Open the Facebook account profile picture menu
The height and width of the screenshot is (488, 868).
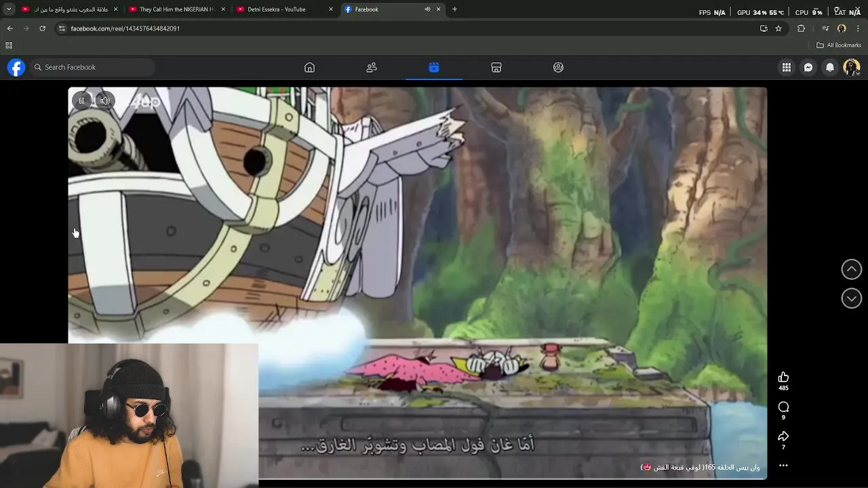click(852, 67)
